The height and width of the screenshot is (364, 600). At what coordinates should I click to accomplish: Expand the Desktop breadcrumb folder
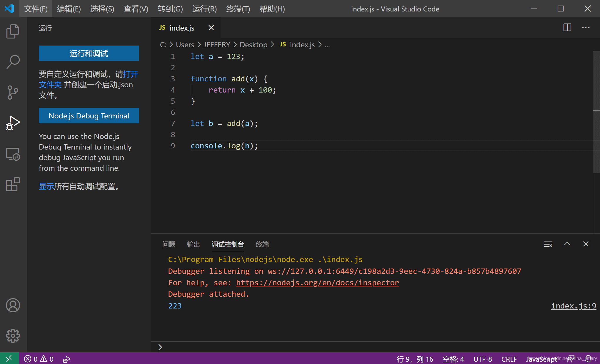pyautogui.click(x=253, y=45)
